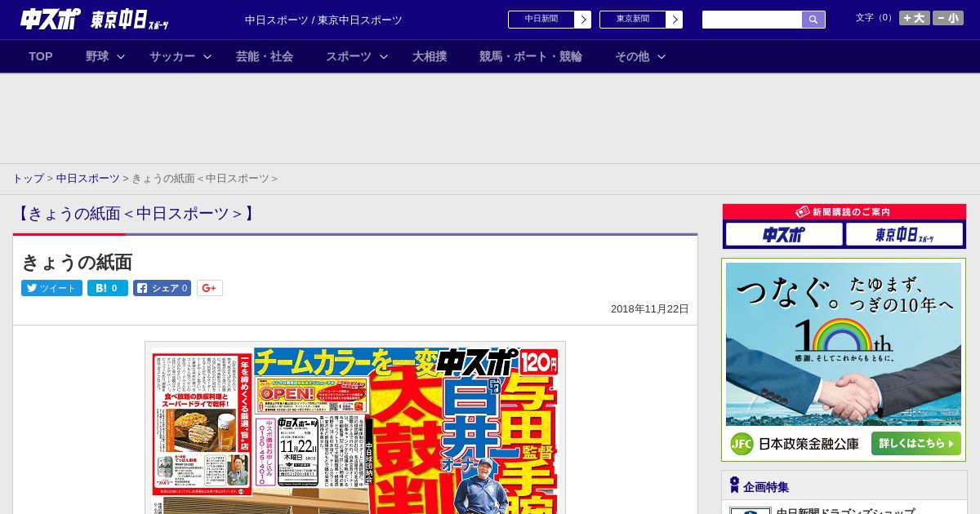Focus the site search input field

click(x=752, y=20)
